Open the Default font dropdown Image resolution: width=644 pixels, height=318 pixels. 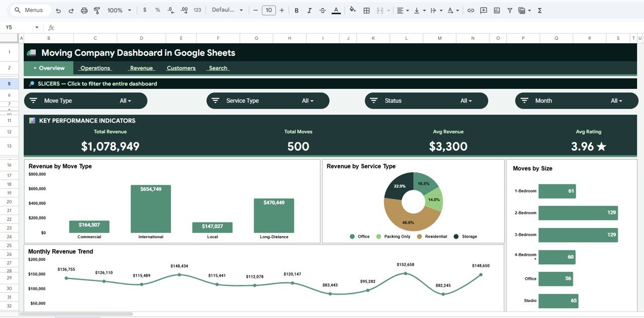(227, 10)
